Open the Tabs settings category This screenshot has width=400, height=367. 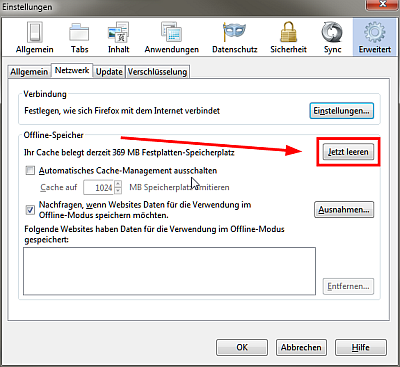click(x=79, y=37)
